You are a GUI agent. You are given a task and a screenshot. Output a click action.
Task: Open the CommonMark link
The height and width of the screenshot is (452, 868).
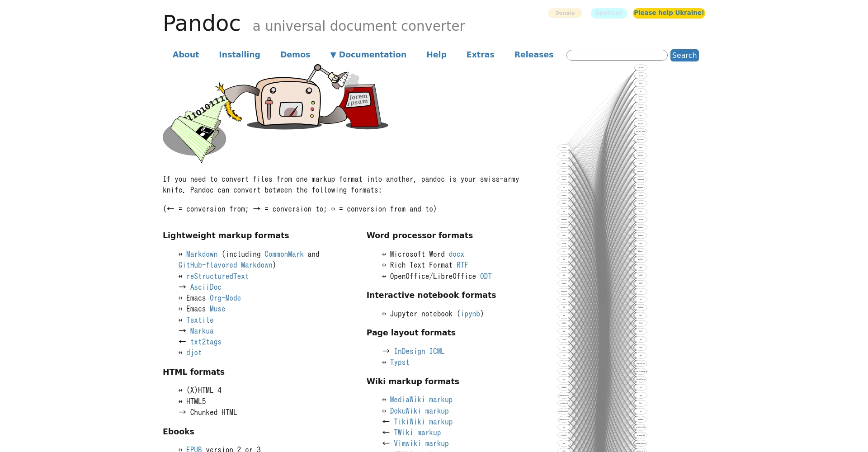[284, 254]
